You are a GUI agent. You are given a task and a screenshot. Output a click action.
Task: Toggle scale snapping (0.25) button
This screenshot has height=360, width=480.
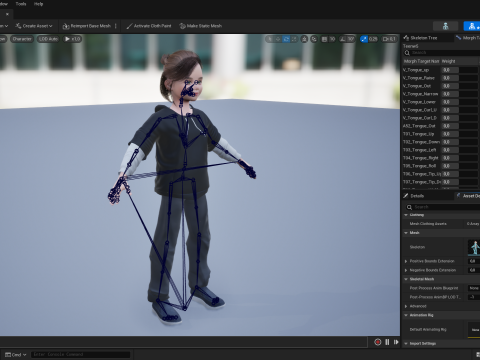coord(364,39)
